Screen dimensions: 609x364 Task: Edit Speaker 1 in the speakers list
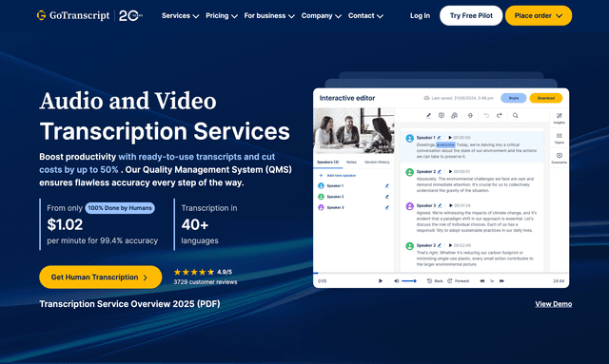pos(387,186)
